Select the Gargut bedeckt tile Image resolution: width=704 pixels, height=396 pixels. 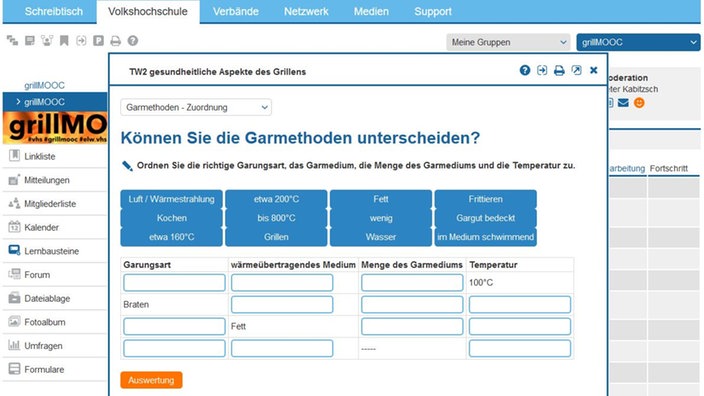tap(485, 218)
